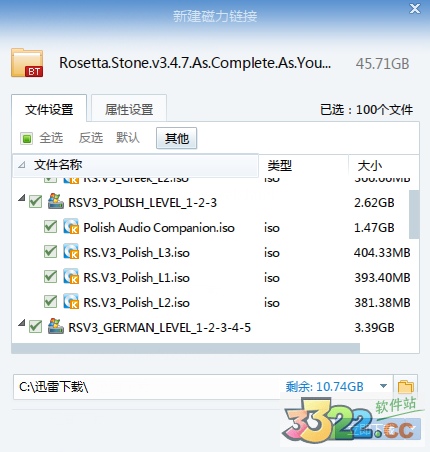This screenshot has height=452, width=430.
Task: Click the RS.V3_Polish_L1.iso file icon
Action: (71, 277)
